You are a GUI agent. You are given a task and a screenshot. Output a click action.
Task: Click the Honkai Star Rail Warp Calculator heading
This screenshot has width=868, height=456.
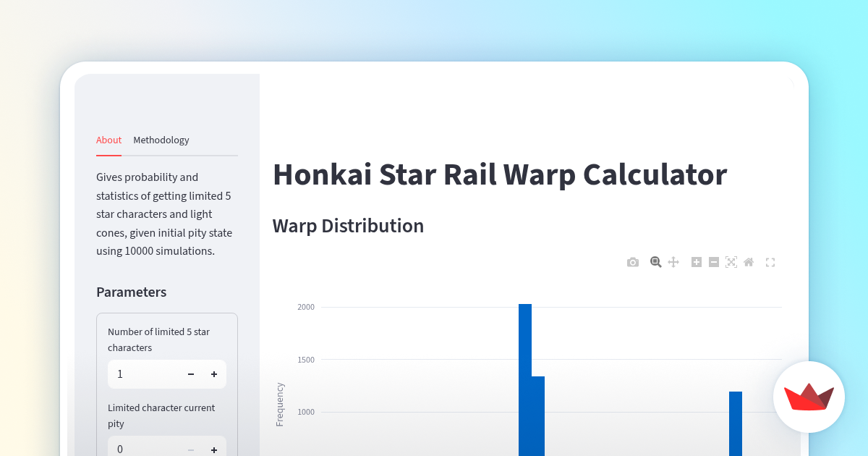click(500, 174)
